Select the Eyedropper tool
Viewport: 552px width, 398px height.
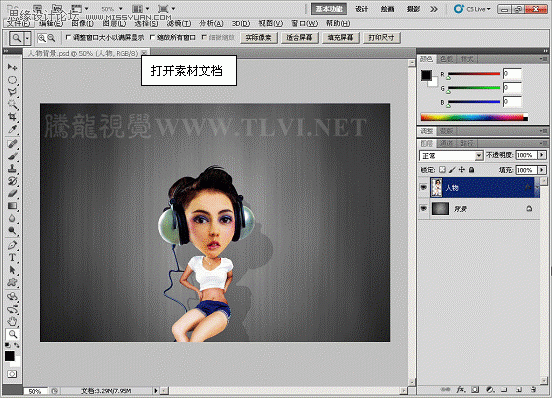pos(12,129)
